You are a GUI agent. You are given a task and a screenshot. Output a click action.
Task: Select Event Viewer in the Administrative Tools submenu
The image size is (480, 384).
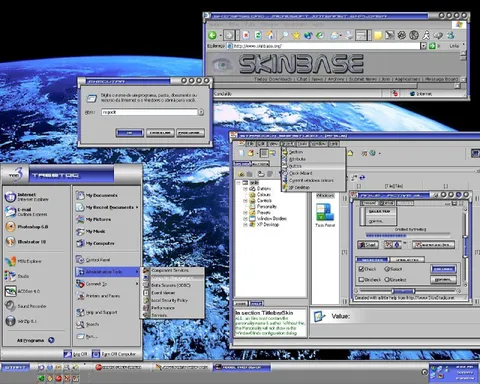click(172, 293)
